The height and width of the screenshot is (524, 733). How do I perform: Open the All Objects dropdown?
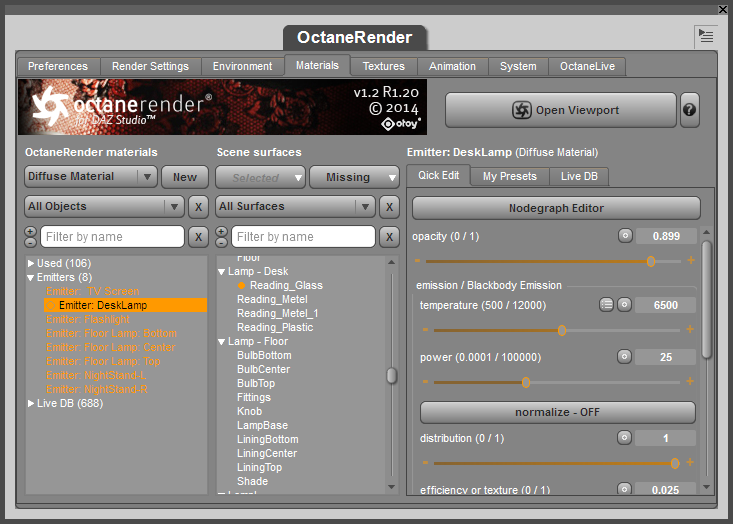point(104,207)
